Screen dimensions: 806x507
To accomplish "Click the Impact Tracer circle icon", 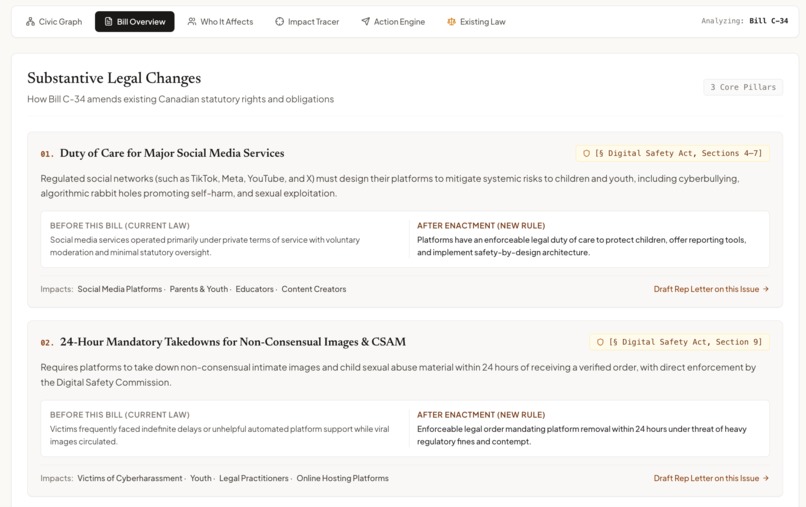I will [x=279, y=22].
